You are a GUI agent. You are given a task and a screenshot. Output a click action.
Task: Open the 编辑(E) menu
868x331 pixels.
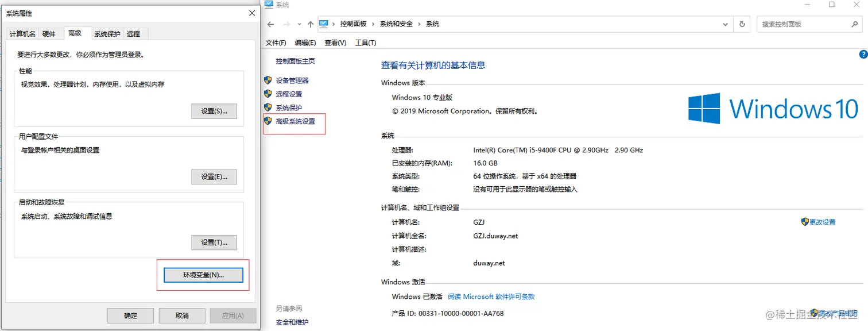click(x=305, y=43)
